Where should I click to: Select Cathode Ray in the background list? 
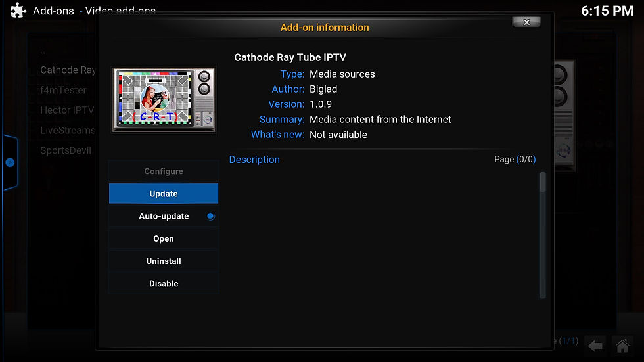tap(68, 70)
